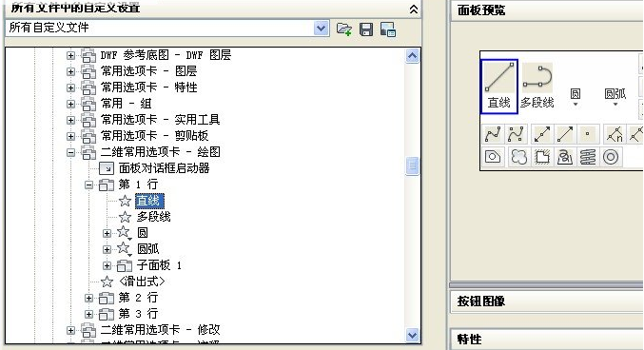Select the DWF 参考底图 - DWF 图层 label

(x=166, y=55)
